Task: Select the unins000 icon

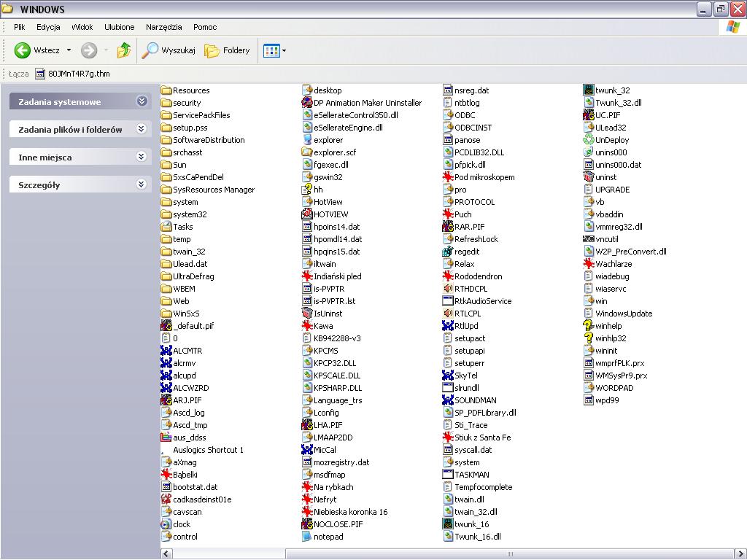Action: point(589,152)
